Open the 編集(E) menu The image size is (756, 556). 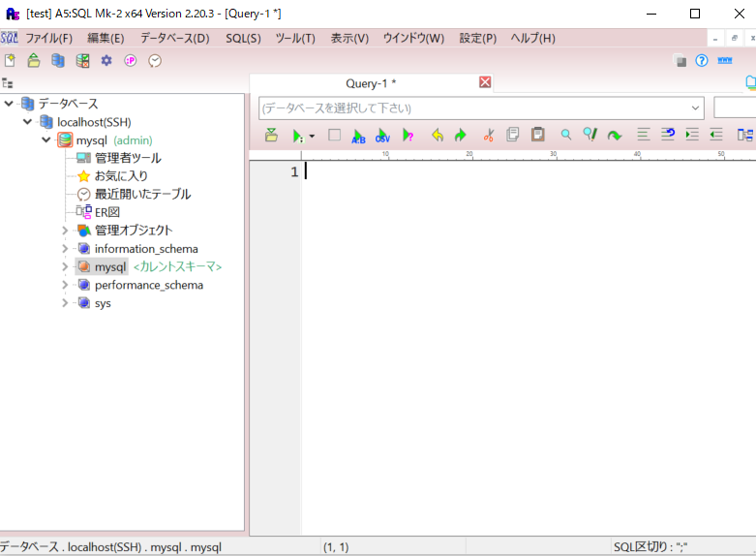coord(106,38)
